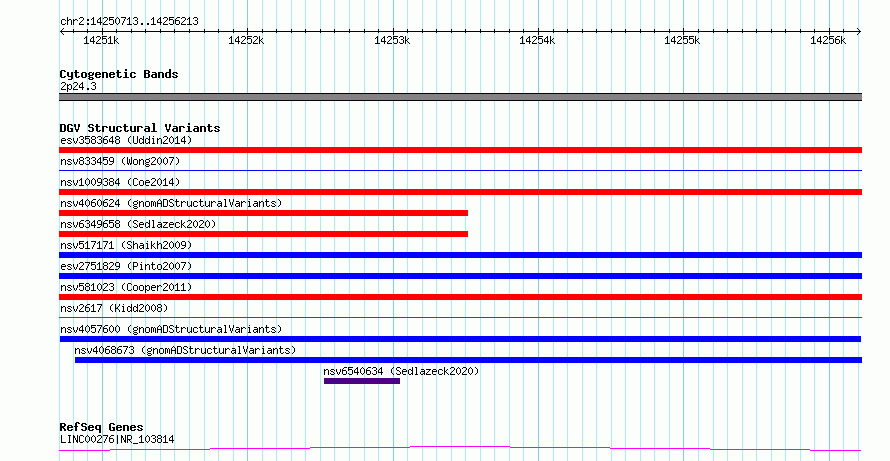Viewport: 890px width, 461px height.
Task: Click the left arrow of the ruler
Action: click(x=62, y=32)
